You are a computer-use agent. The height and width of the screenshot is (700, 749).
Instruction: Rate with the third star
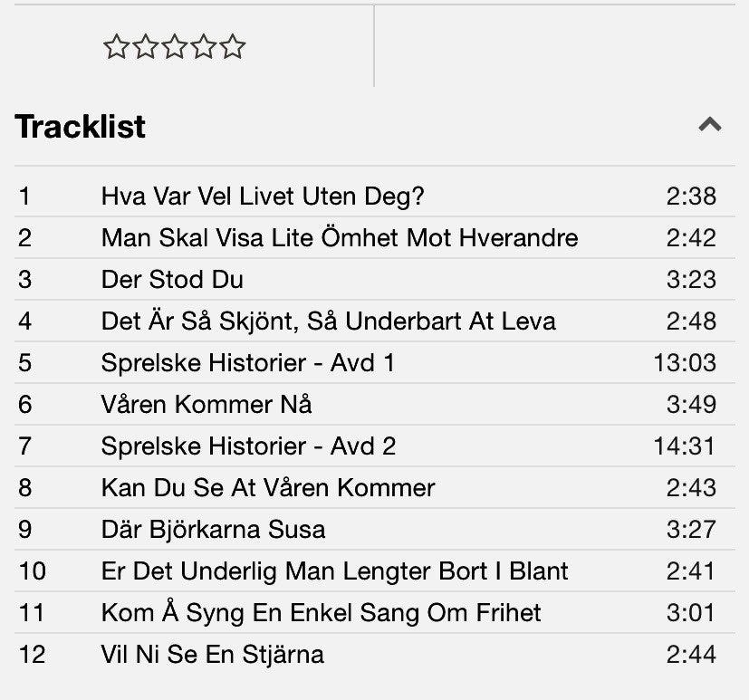(175, 47)
